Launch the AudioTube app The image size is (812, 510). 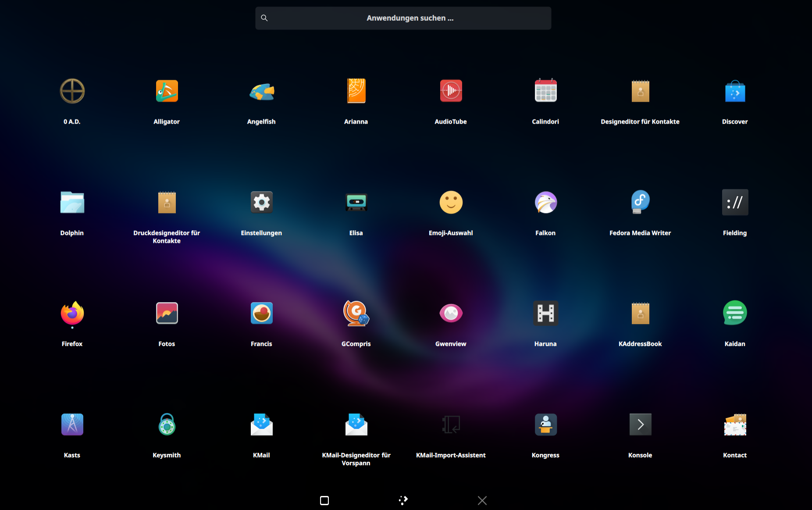pyautogui.click(x=451, y=91)
